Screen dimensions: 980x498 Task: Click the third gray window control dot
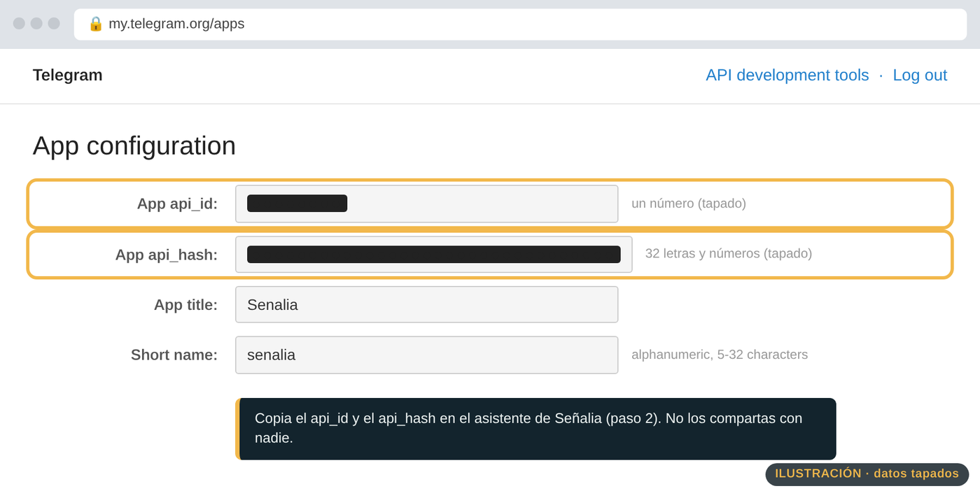pyautogui.click(x=54, y=24)
